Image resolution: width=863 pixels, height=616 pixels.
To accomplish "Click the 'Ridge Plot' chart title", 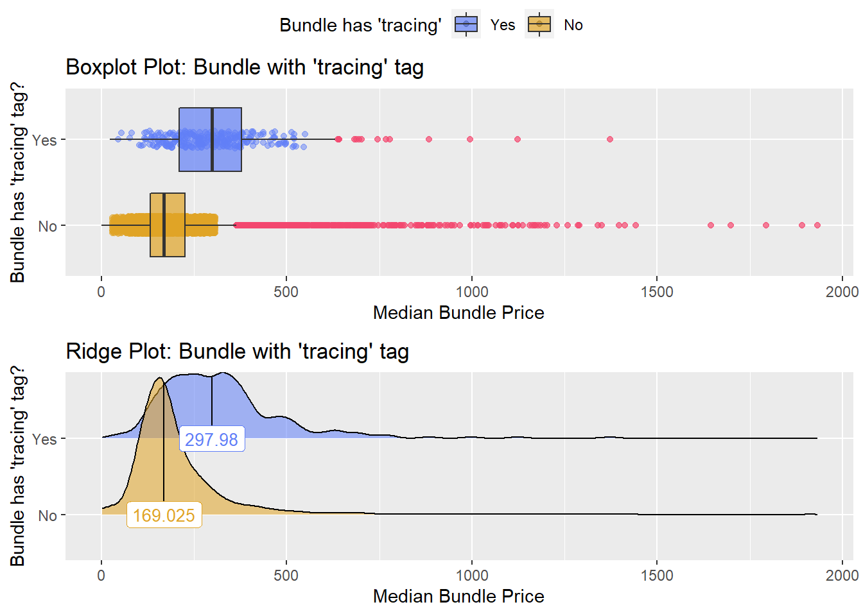I will [x=237, y=352].
